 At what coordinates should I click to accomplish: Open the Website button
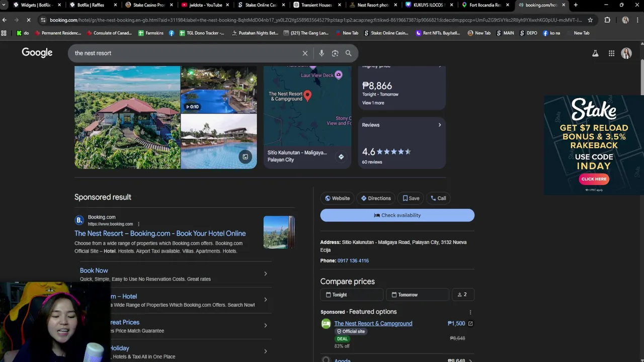point(337,198)
